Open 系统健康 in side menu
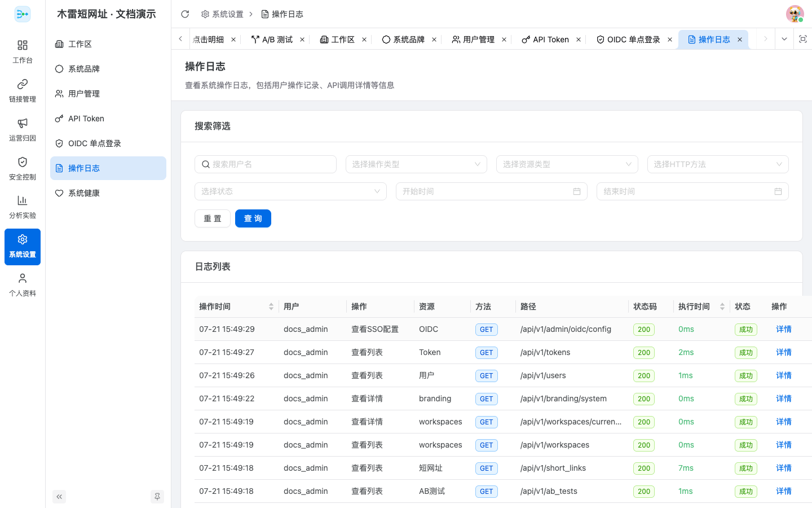Viewport: 812px width, 508px height. 108,193
